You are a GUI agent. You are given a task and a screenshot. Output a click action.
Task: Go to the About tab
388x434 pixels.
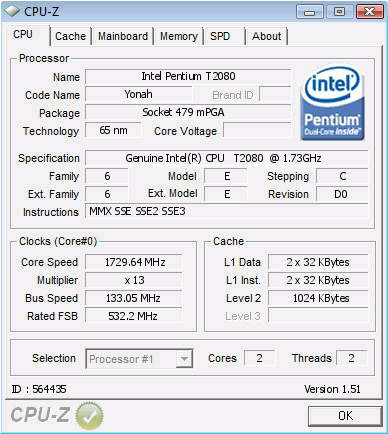click(266, 36)
